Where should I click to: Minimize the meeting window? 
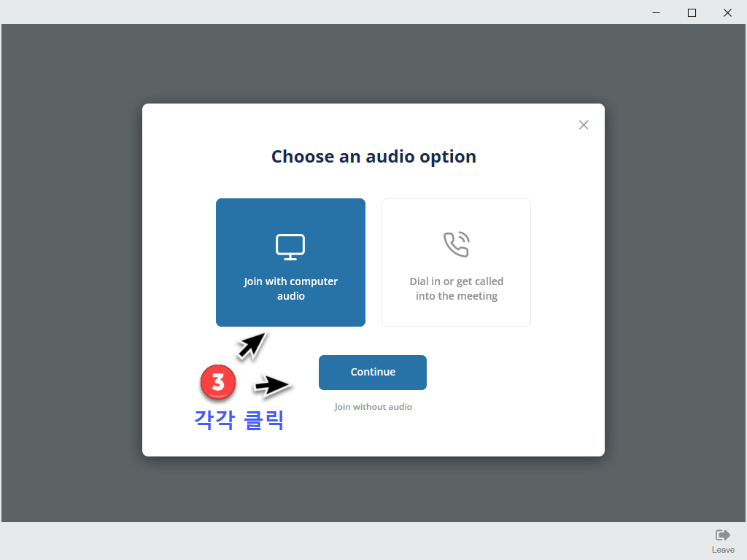[657, 12]
